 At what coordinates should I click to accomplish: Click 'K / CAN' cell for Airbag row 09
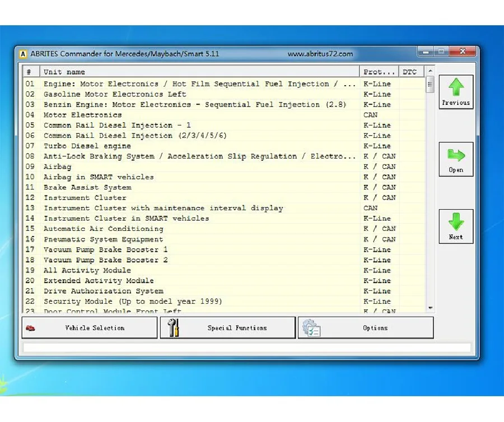click(x=379, y=166)
